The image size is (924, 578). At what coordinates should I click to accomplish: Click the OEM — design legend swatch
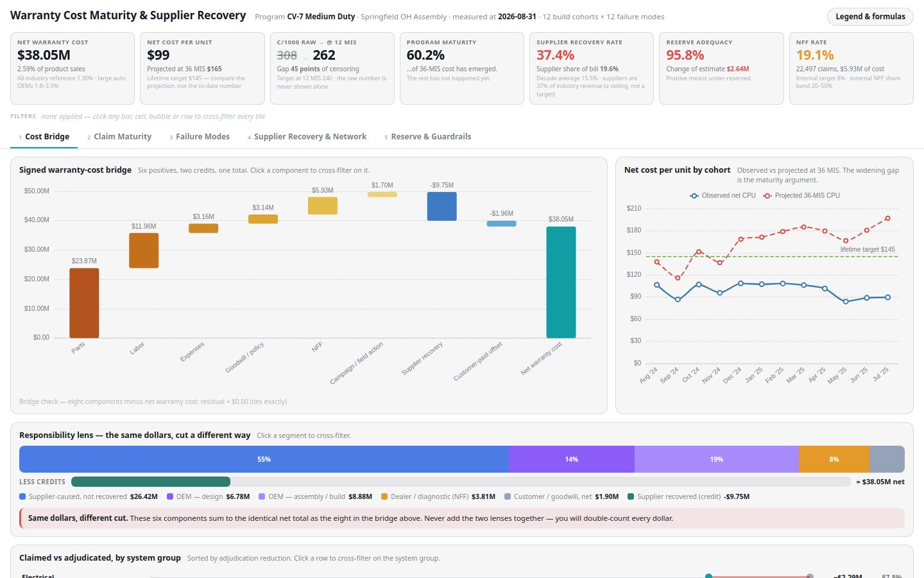pos(170,496)
